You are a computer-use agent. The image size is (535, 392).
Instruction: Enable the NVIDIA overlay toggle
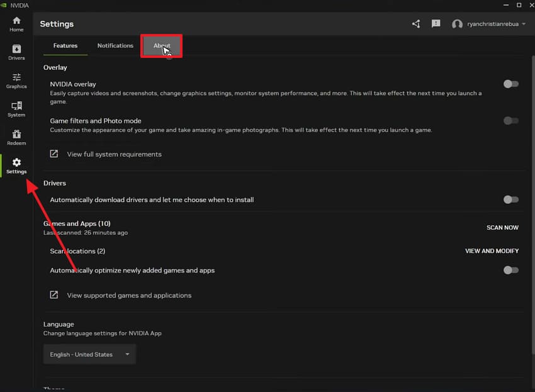(511, 84)
